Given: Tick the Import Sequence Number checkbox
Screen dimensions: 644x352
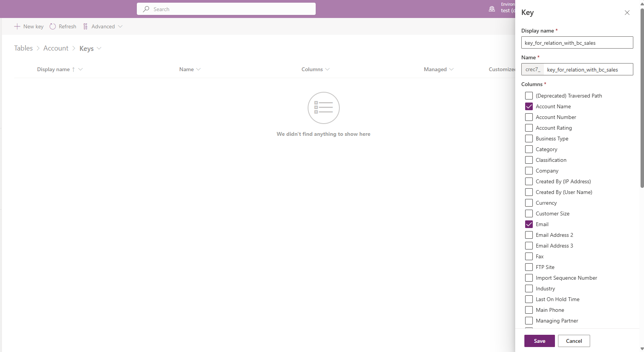Looking at the screenshot, I should [x=529, y=278].
